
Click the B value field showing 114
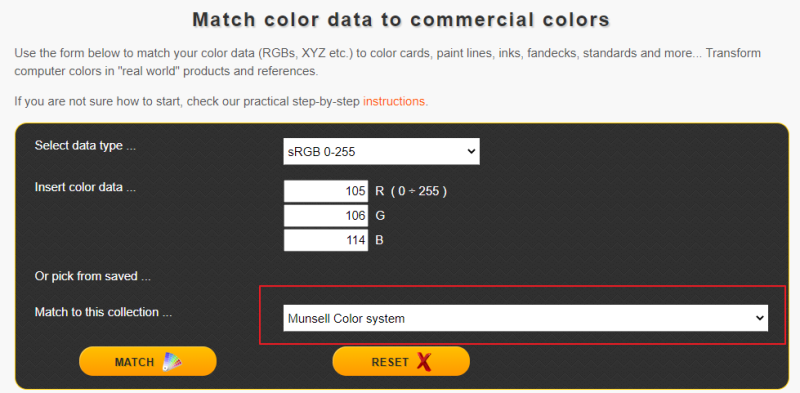(326, 240)
